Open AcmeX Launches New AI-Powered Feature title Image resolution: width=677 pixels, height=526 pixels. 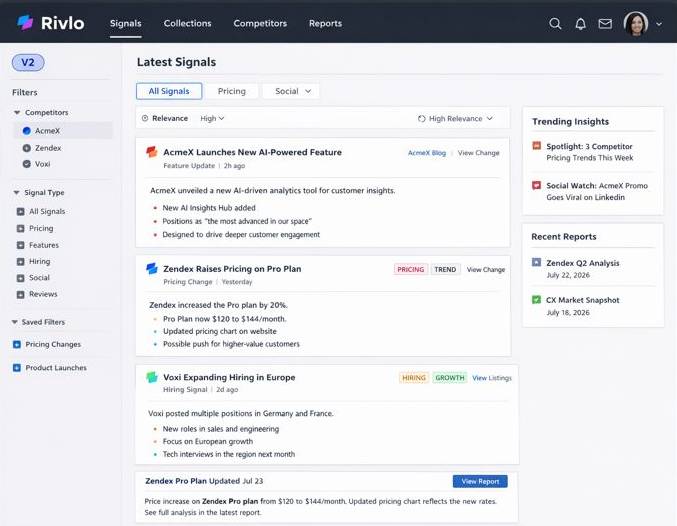coord(252,152)
